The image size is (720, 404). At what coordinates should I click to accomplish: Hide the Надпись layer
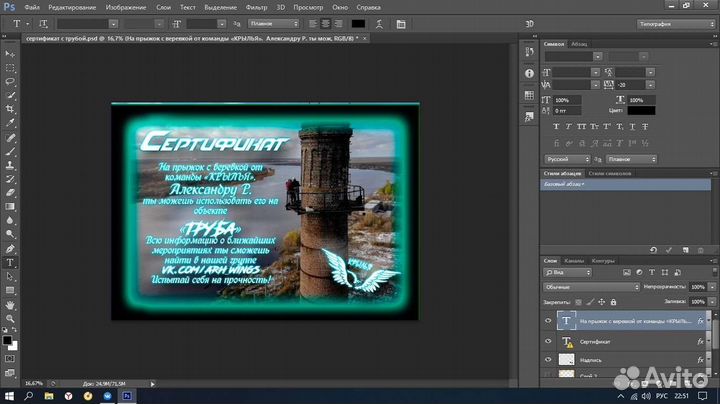548,359
